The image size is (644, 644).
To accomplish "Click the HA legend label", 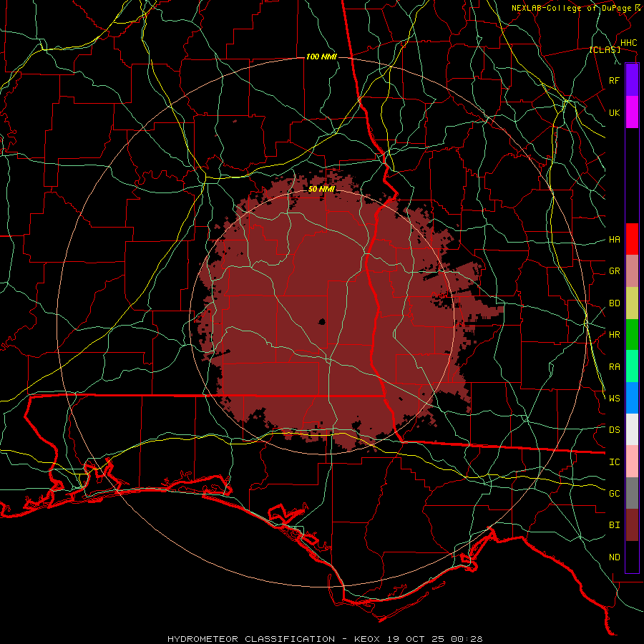I will pyautogui.click(x=614, y=239).
